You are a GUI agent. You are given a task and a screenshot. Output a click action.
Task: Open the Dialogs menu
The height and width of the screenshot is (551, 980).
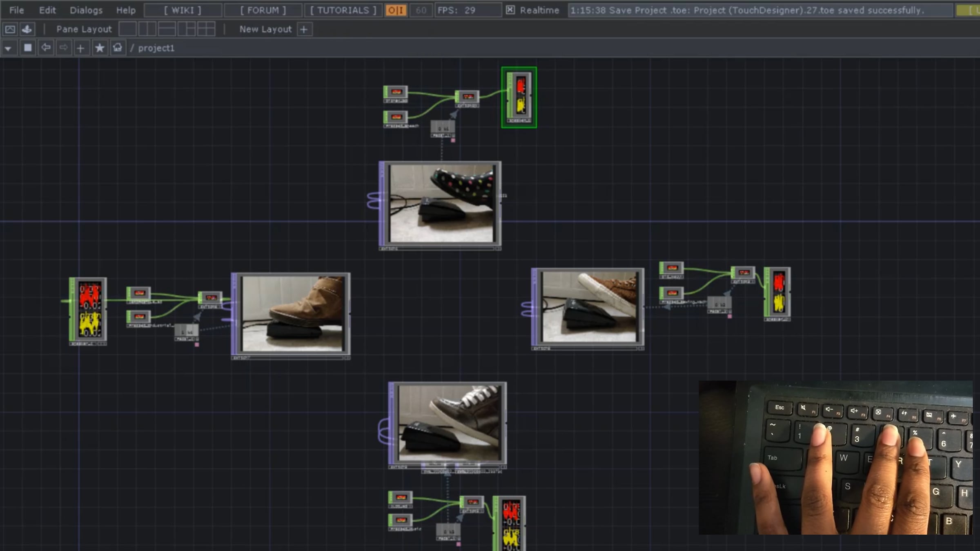86,10
